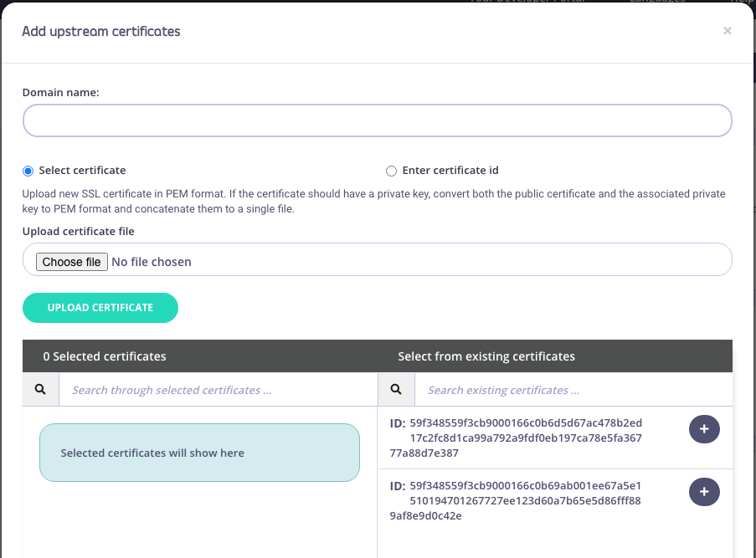Select the 'Select certificate' radio option
The image size is (756, 558).
click(28, 171)
